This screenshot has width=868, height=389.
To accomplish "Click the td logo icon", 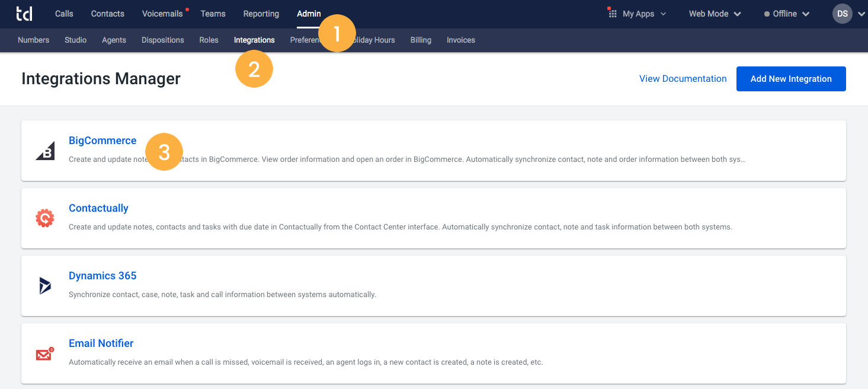I will [24, 13].
